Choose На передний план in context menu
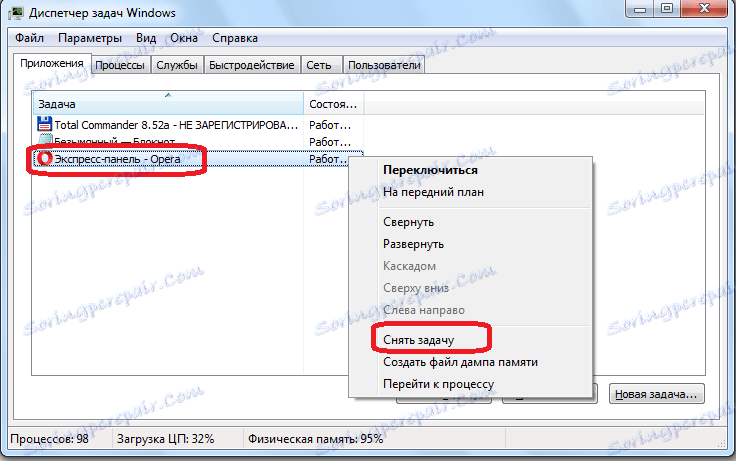 [x=433, y=192]
